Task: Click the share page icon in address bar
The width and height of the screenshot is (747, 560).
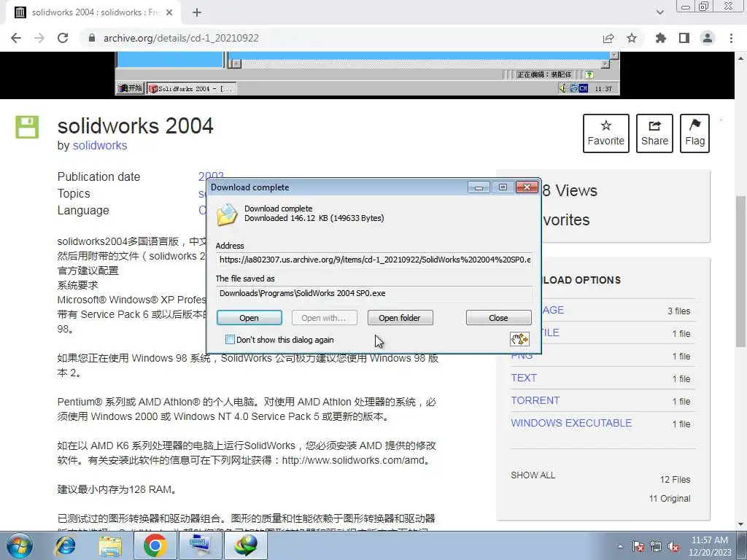Action: 608,38
